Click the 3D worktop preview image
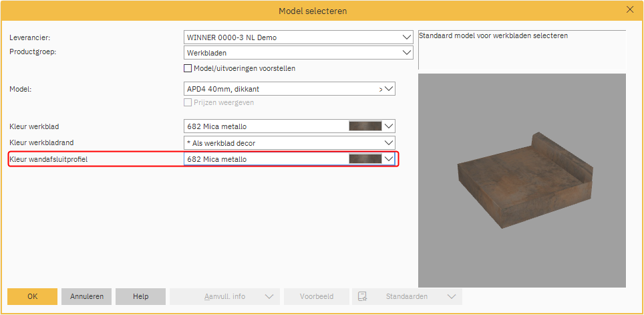644x315 pixels. pos(522,181)
